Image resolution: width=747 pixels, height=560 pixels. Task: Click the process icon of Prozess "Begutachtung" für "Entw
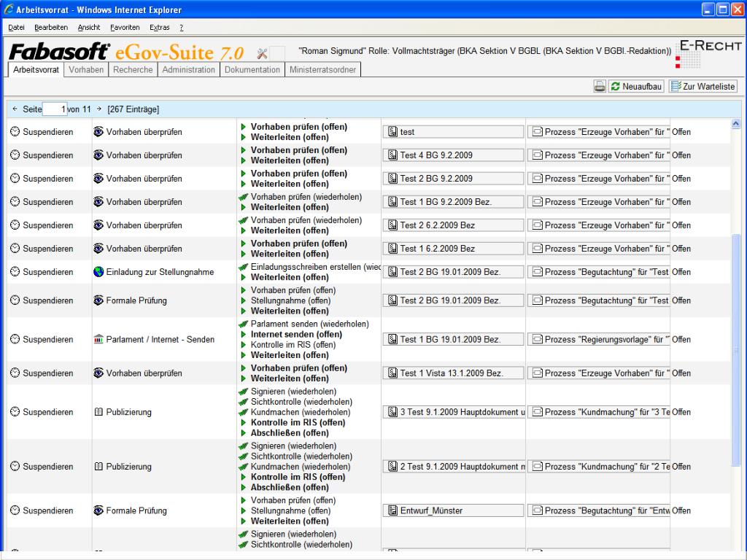click(538, 510)
